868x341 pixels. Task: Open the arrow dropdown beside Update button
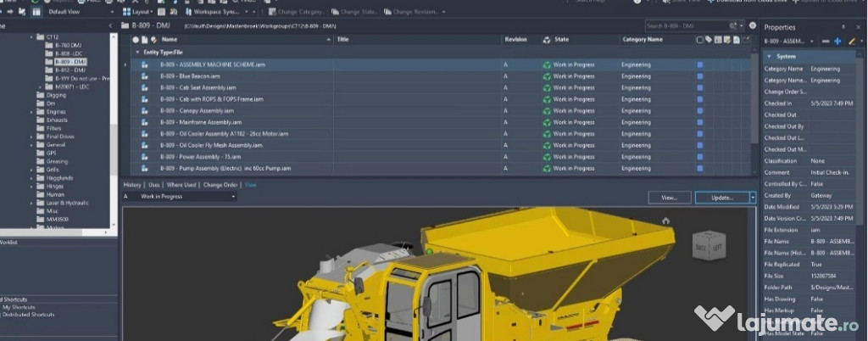pos(753,198)
